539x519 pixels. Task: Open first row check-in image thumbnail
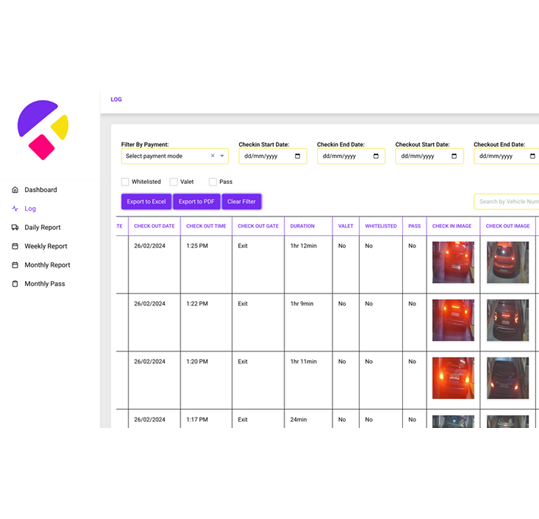[453, 262]
